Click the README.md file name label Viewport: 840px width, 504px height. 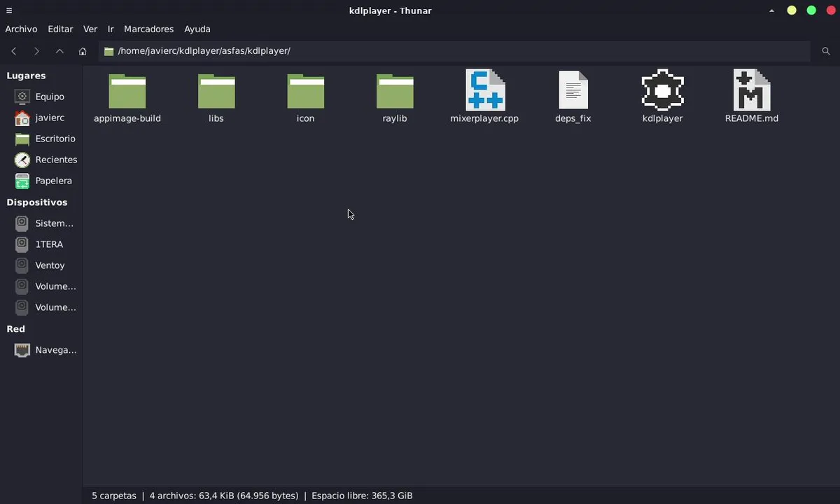click(752, 118)
